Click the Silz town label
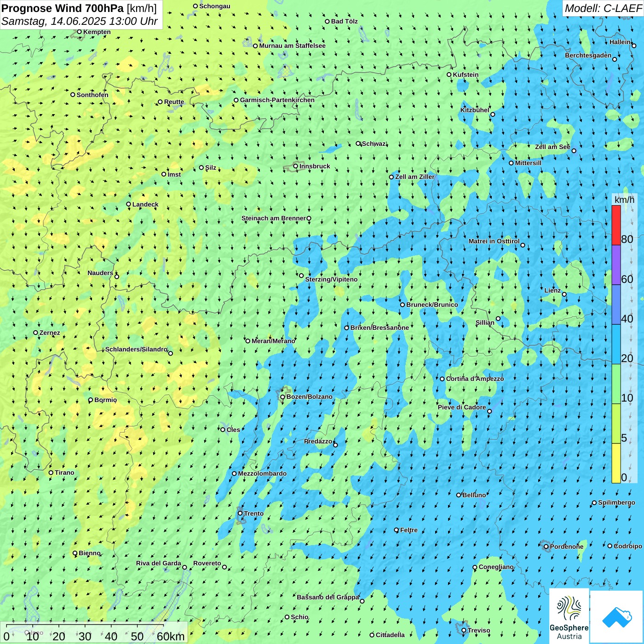 [211, 167]
